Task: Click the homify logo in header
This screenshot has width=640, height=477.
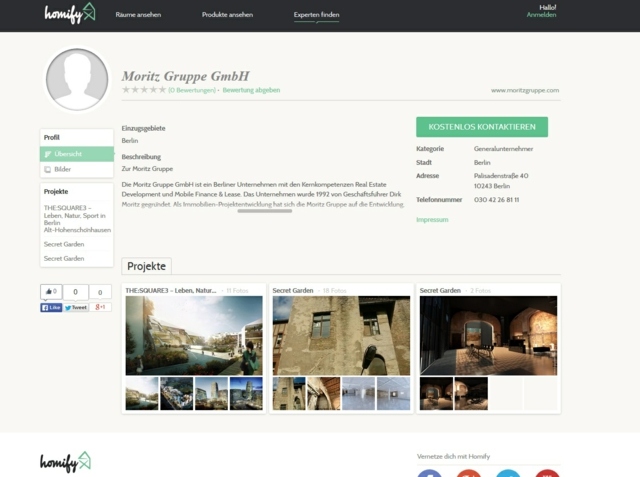Action: pyautogui.click(x=69, y=13)
